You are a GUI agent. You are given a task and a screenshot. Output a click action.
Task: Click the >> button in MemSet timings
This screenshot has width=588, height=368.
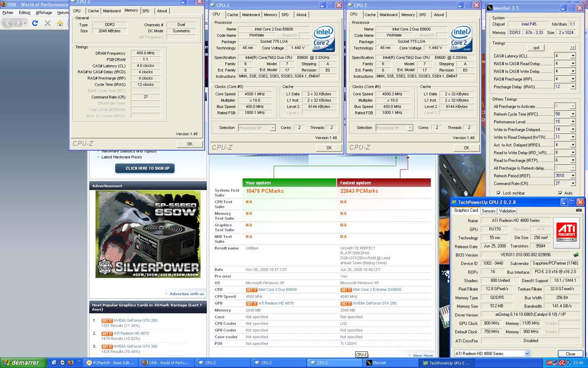573,47
